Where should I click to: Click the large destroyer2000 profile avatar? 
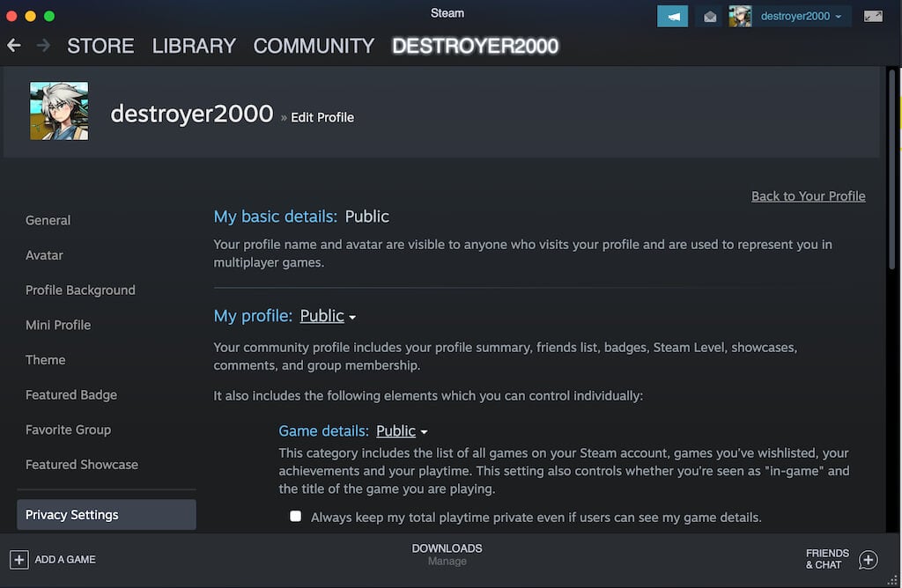pos(59,111)
